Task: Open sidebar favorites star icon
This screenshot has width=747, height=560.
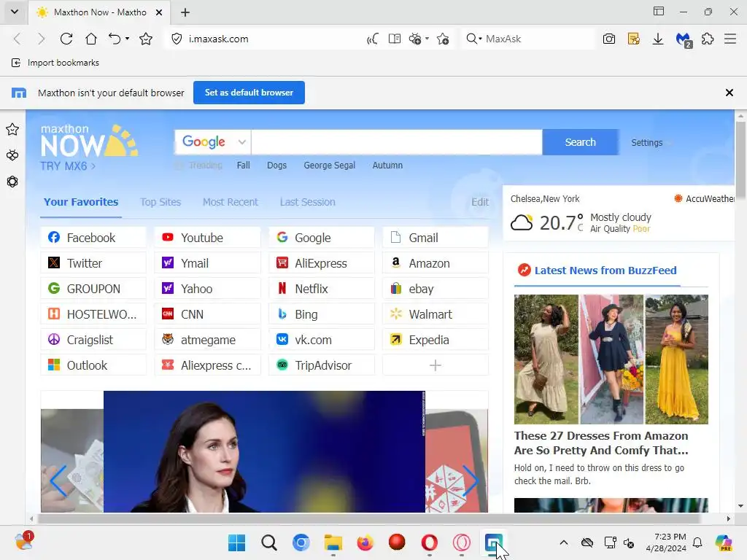Action: click(12, 129)
